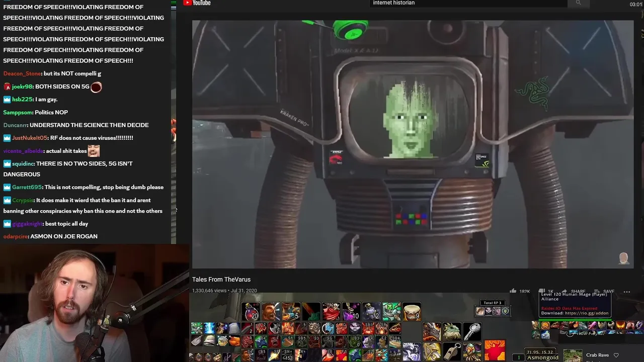The image size is (644, 362).
Task: Click the badge beside joekr98
Action: click(x=7, y=86)
